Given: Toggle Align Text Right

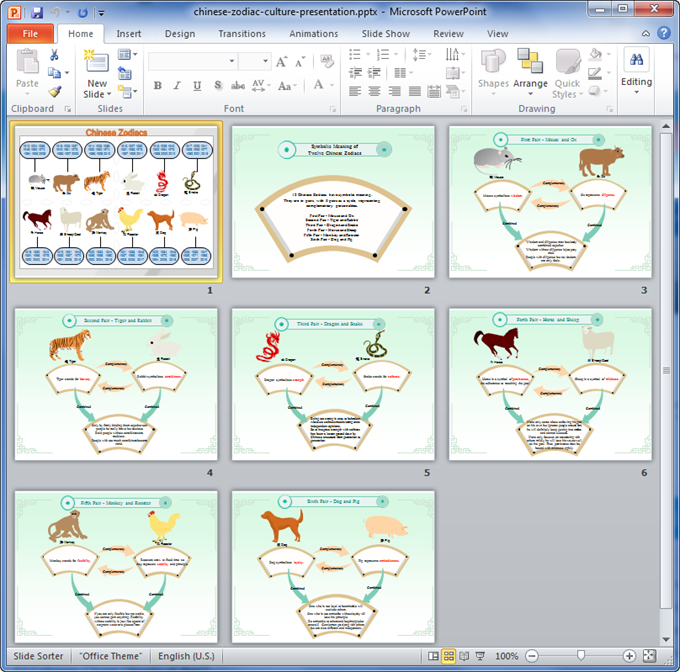Looking at the screenshot, I should 394,91.
